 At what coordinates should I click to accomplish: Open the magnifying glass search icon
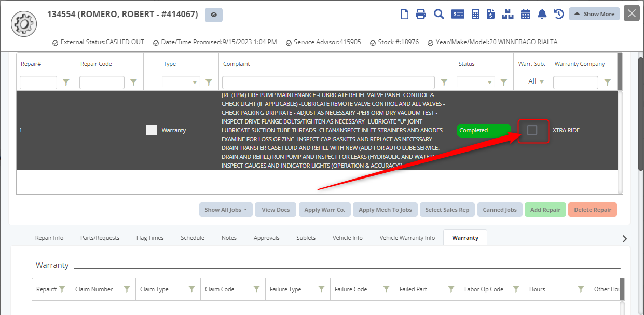pos(439,14)
